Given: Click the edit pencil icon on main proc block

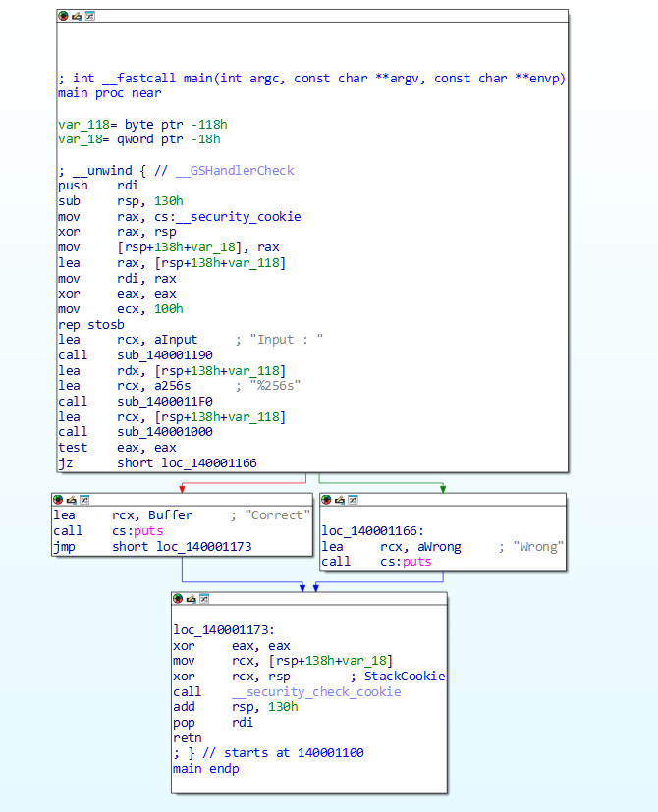Looking at the screenshot, I should coord(77,16).
